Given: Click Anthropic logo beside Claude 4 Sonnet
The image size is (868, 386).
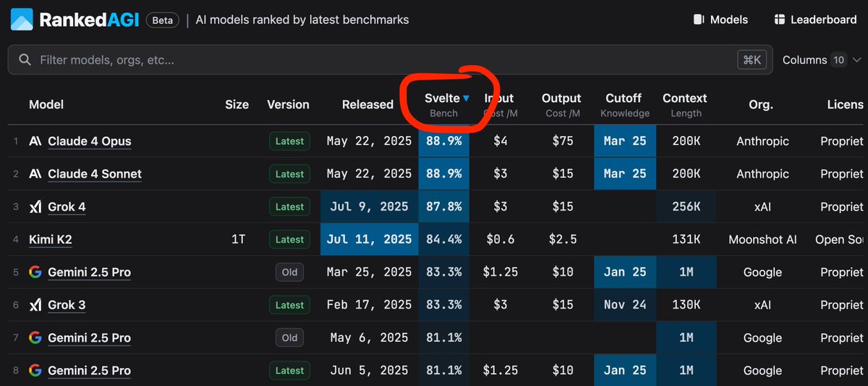Looking at the screenshot, I should 35,174.
